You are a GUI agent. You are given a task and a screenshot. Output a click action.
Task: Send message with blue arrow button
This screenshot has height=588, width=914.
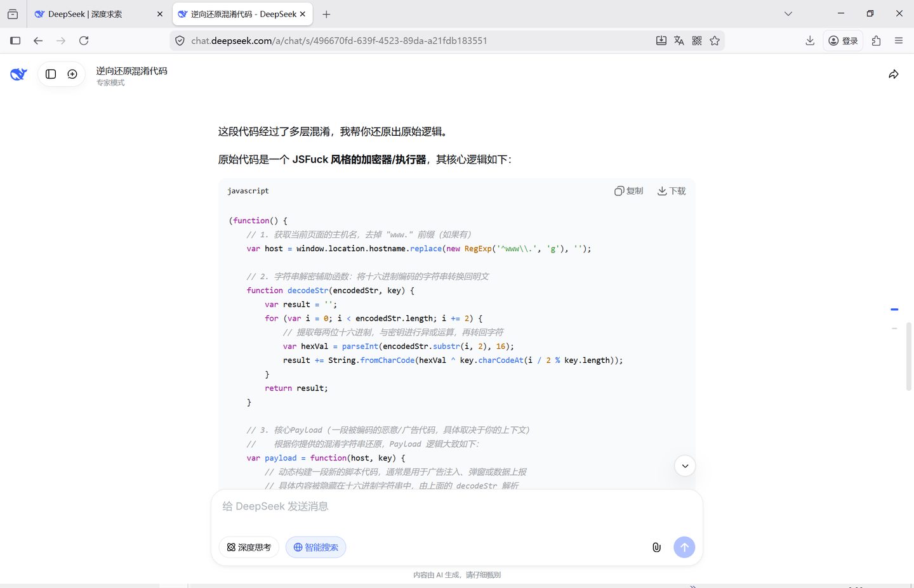pos(684,547)
